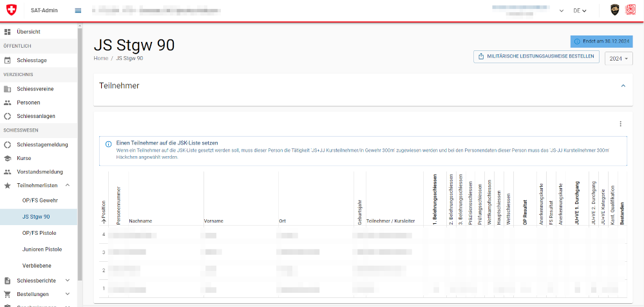Expand the Schiessberichte sidebar group
This screenshot has height=307, width=644.
click(x=68, y=281)
